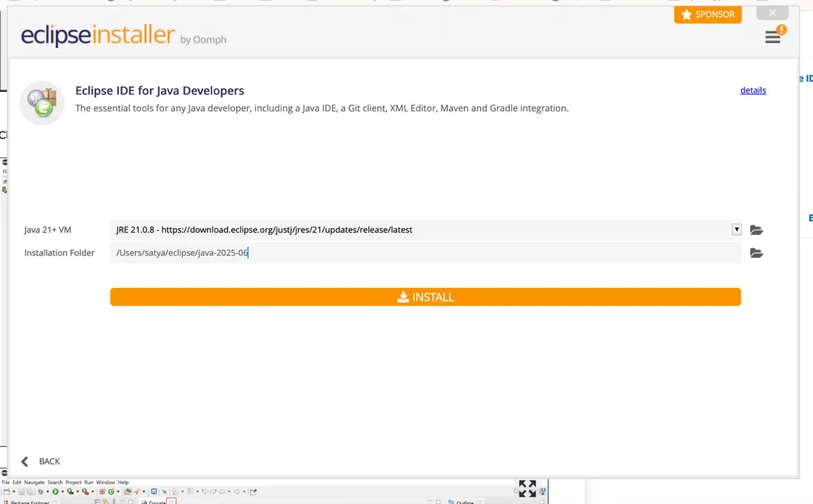
Task: Click the Debug bug icon in Eclipse toolbar
Action: pos(41,491)
